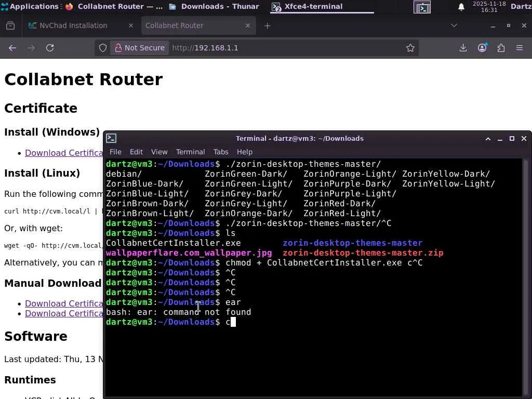Viewport: 532px width, 399px height.
Task: Click the date and time clock
Action: click(489, 7)
